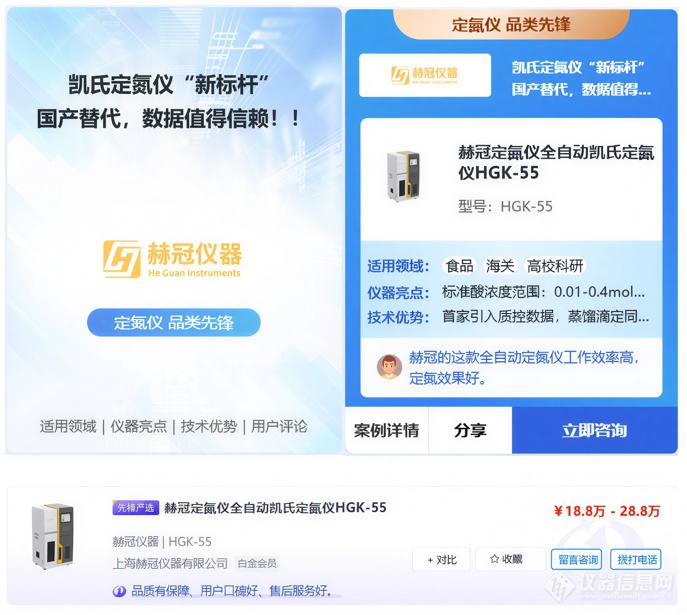Click the company name 上海赫冠仪器有限公司
Viewport: 687px width, 615px height.
(170, 563)
